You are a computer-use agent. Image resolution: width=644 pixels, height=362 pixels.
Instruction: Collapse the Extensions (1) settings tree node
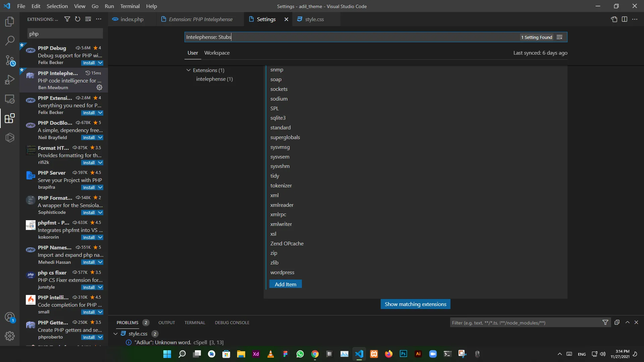tap(189, 70)
